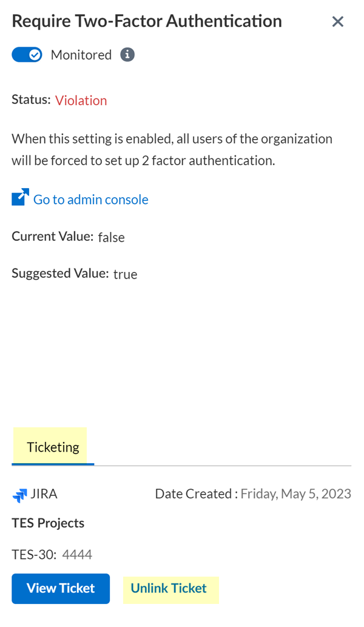The image size is (364, 627).
Task: Select the Current Value false text
Action: point(111,237)
